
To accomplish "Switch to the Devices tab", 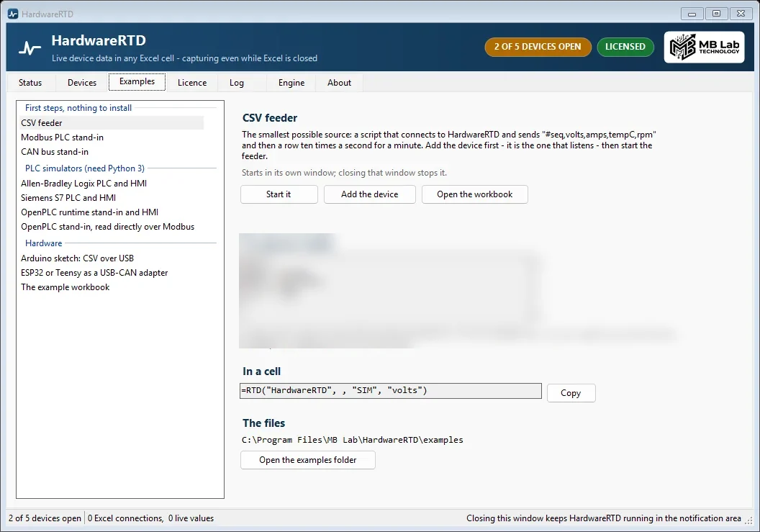I will point(82,83).
